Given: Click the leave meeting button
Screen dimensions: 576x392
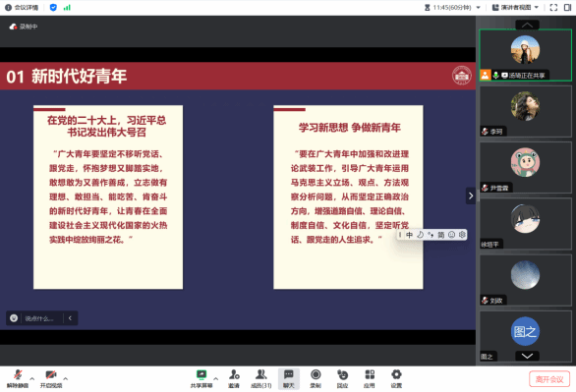Looking at the screenshot, I should coord(549,379).
